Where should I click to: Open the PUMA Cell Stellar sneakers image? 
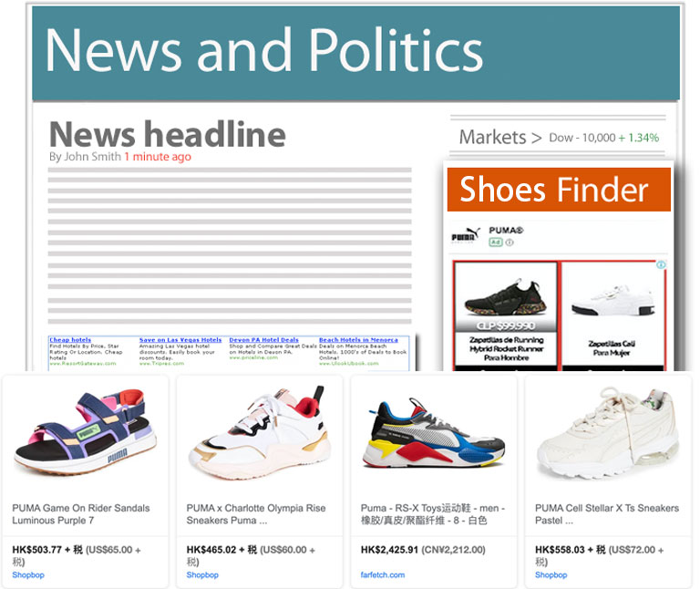tap(608, 433)
